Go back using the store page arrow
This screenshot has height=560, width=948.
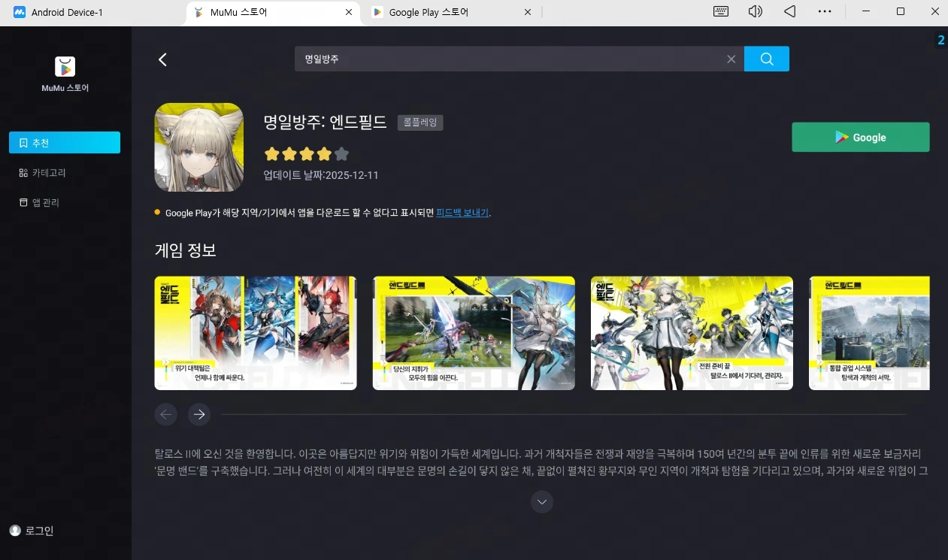click(x=162, y=59)
